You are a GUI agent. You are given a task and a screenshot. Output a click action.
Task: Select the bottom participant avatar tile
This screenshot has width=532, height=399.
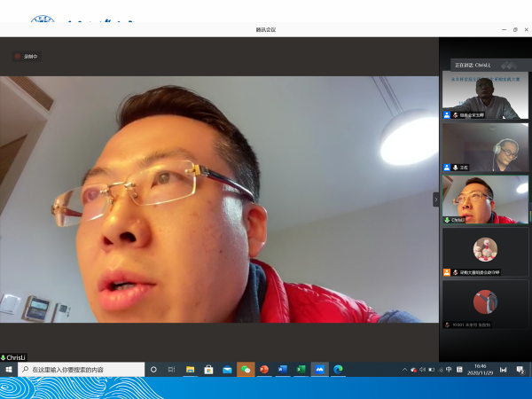click(x=485, y=304)
